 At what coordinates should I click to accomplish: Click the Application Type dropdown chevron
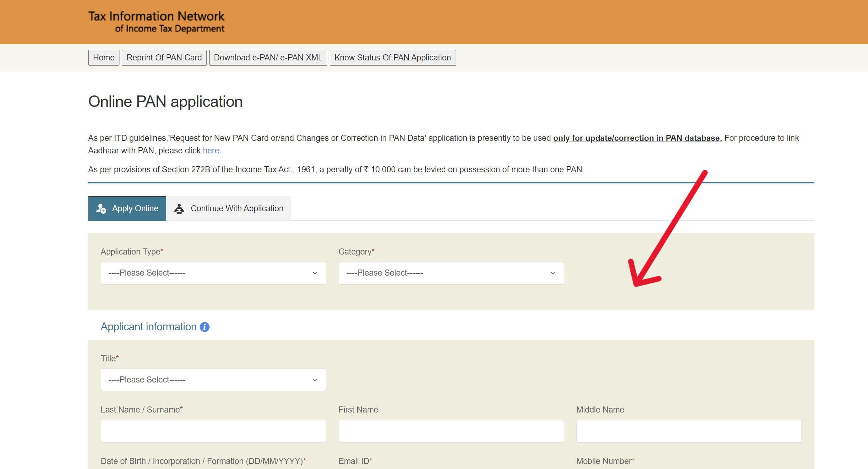coord(315,273)
